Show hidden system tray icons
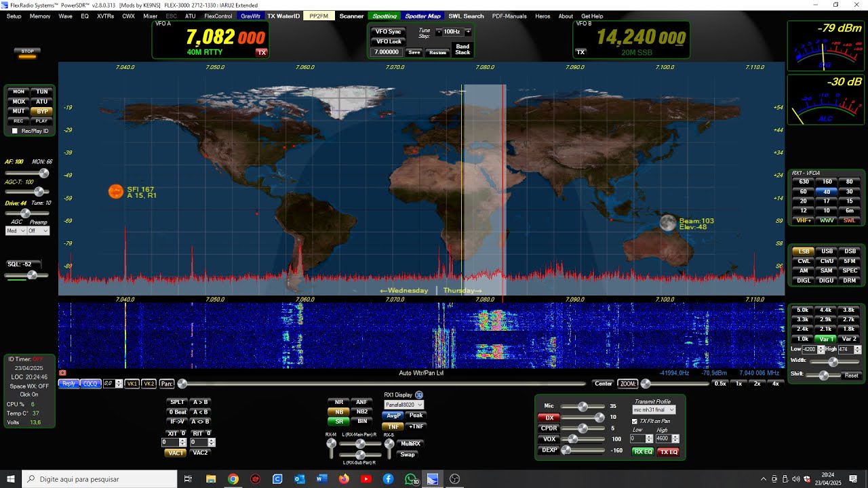Screen dimensions: 868x488 (764, 479)
